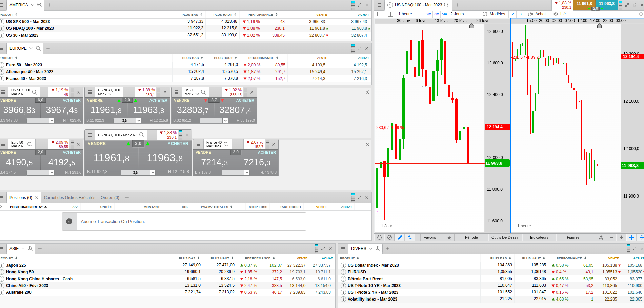Switch to the Ordres (0) tab
This screenshot has height=308, width=644.
110,198
